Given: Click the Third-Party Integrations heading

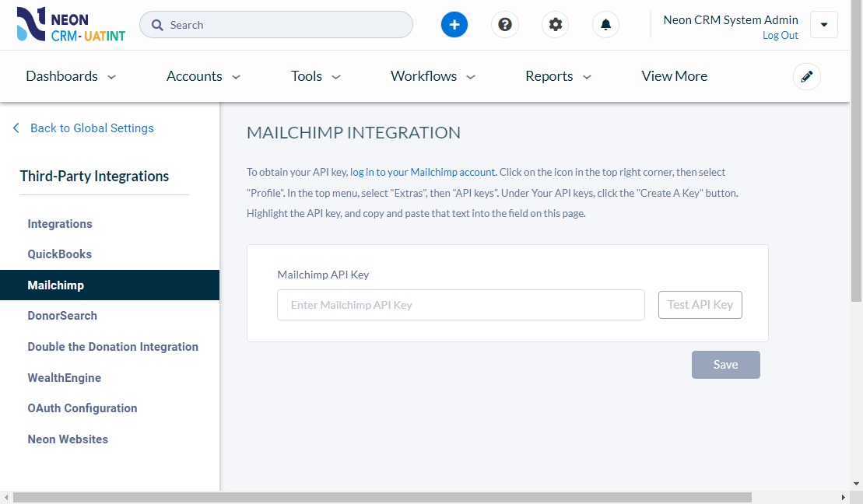Looking at the screenshot, I should (94, 176).
